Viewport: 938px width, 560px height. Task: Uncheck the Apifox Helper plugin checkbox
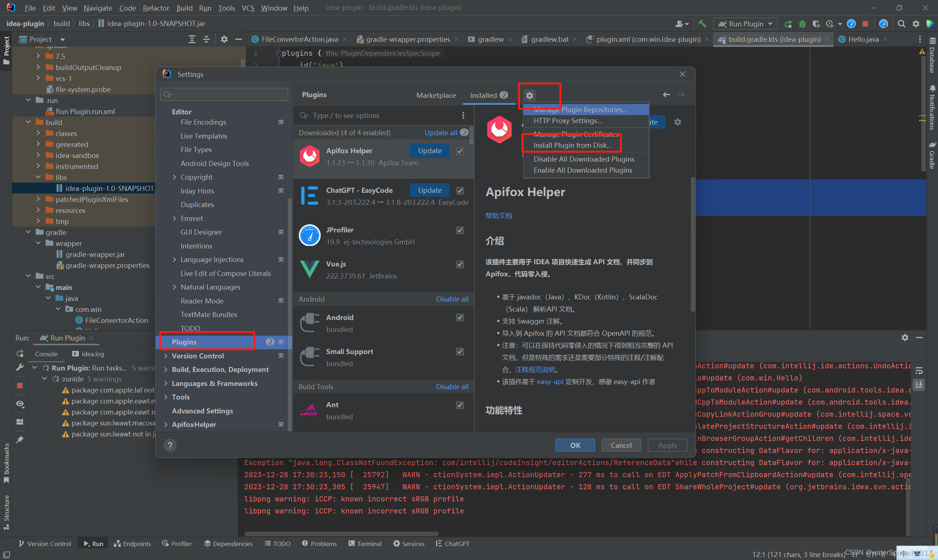460,151
